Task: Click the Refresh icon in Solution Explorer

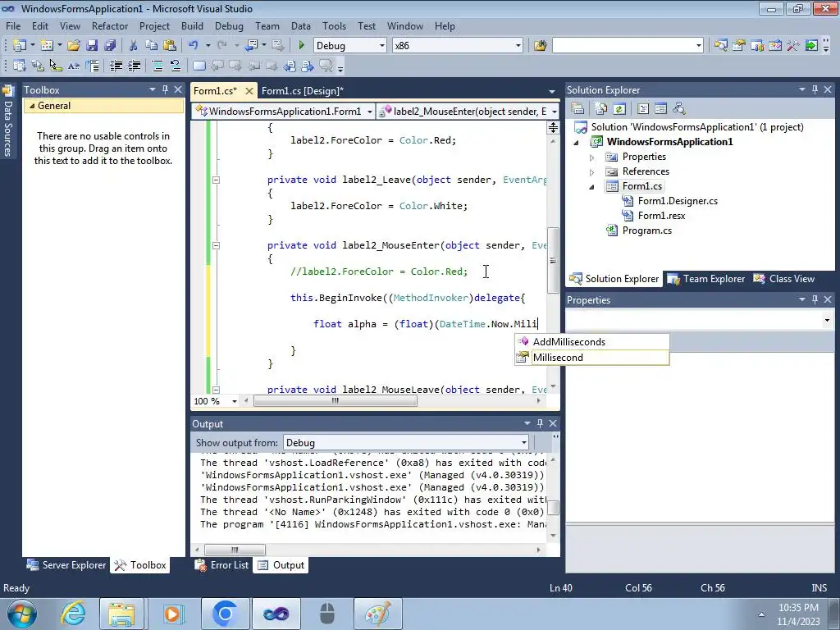Action: point(619,109)
